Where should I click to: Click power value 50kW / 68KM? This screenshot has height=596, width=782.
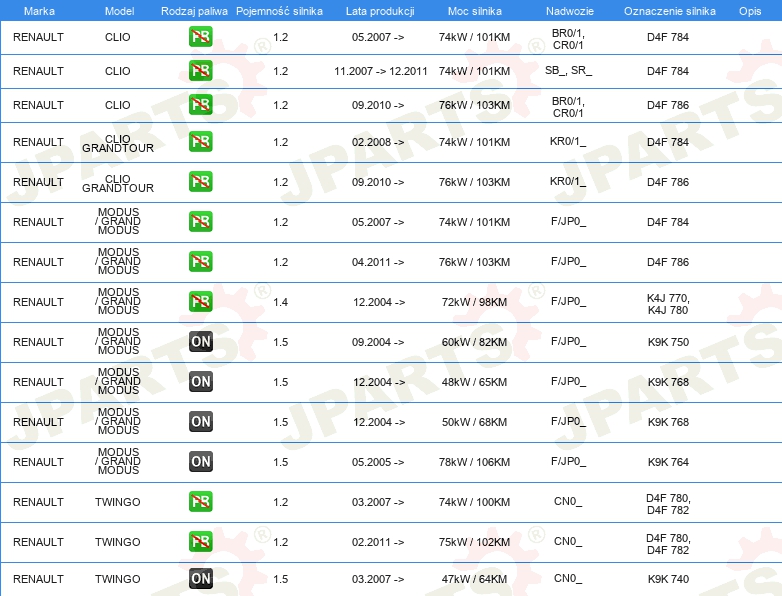[474, 422]
